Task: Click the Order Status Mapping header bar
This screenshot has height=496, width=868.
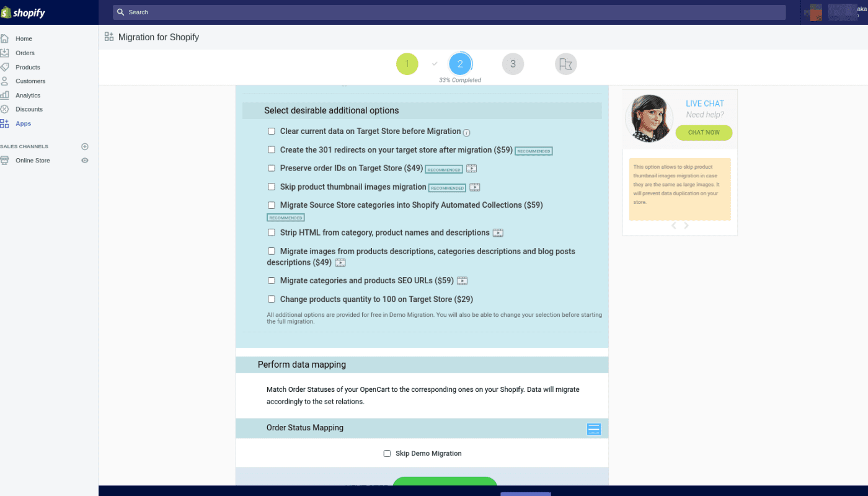Action: [422, 428]
